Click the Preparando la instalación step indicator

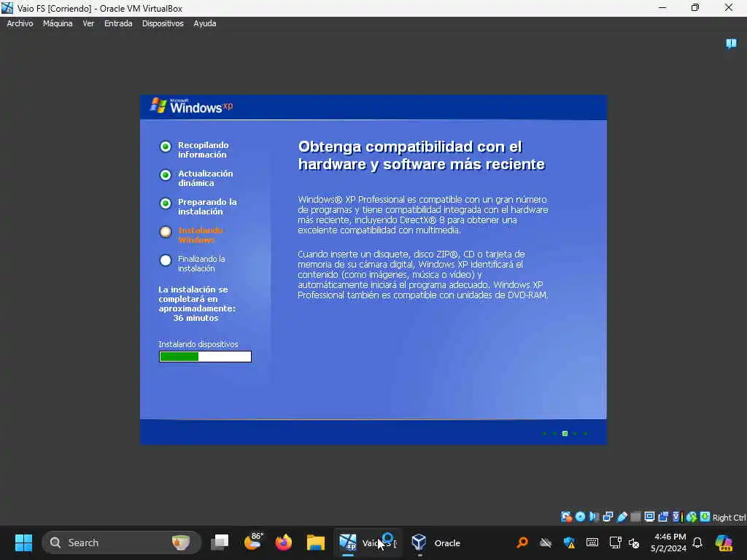[166, 204]
